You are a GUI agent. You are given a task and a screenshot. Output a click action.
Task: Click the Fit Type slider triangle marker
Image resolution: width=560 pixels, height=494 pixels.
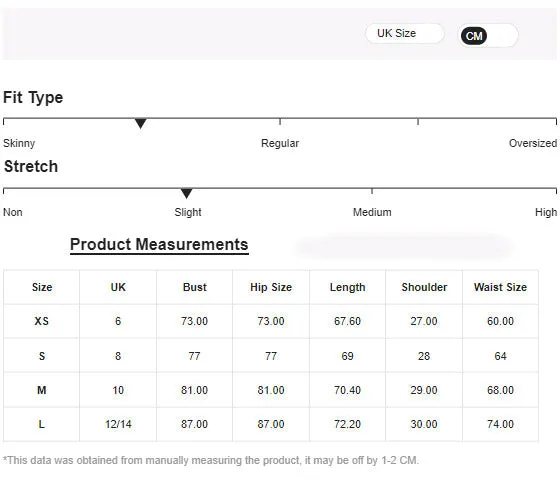(x=140, y=124)
